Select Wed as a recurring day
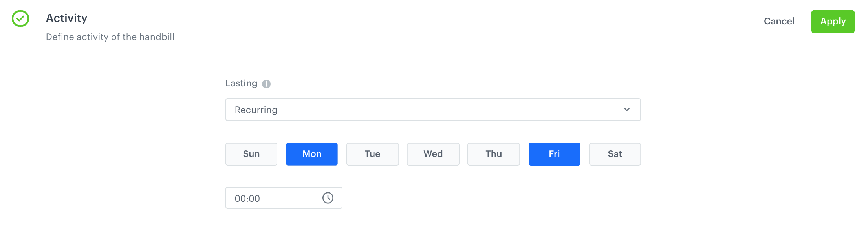868x252 pixels. 433,154
